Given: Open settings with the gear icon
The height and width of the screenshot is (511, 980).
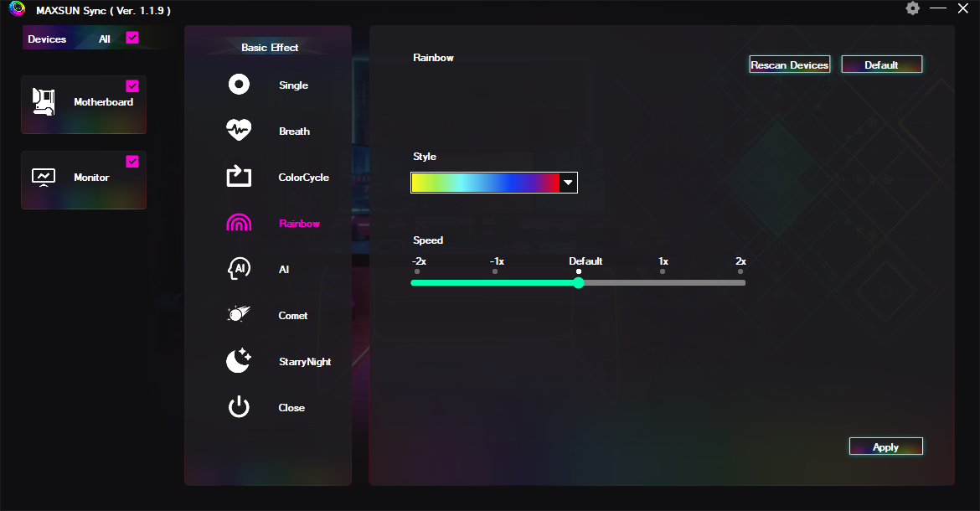Looking at the screenshot, I should click(x=912, y=8).
